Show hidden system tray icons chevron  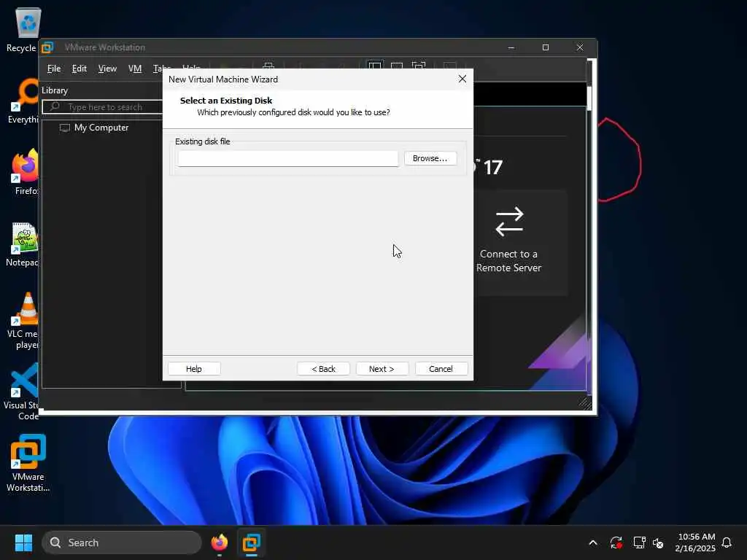(x=593, y=542)
